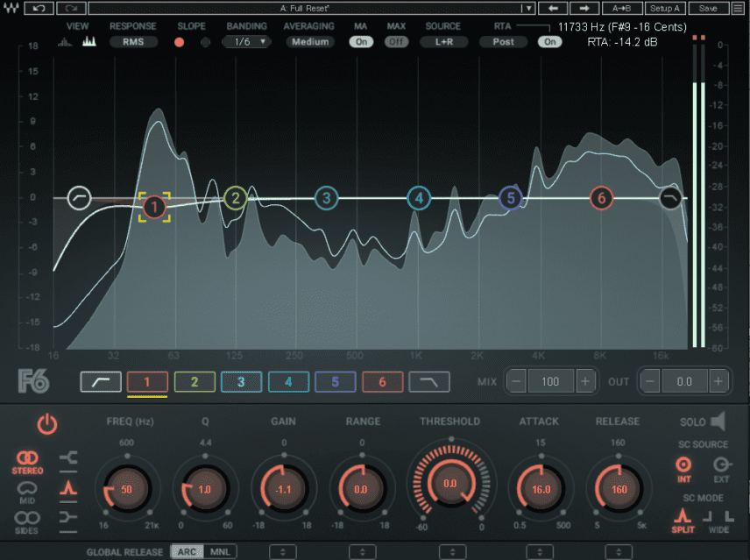Increase the Mix value with plus
Screen dimensions: 750x560
click(x=585, y=381)
